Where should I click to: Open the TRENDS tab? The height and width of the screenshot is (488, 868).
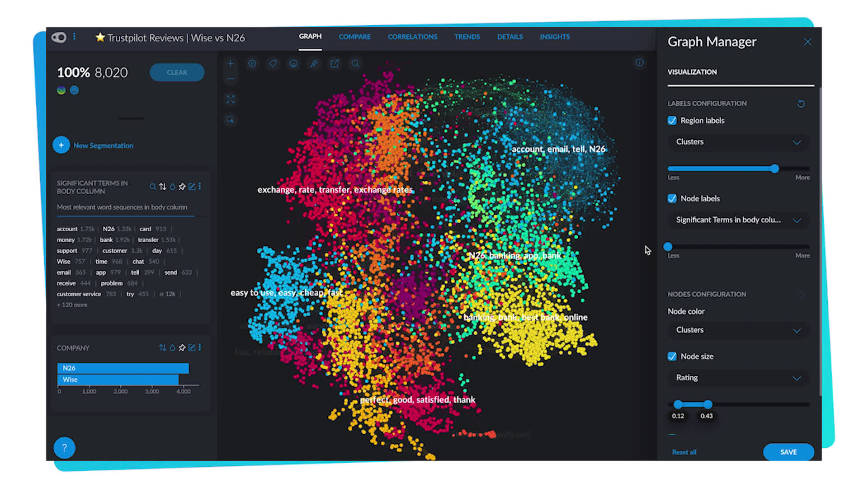point(467,37)
